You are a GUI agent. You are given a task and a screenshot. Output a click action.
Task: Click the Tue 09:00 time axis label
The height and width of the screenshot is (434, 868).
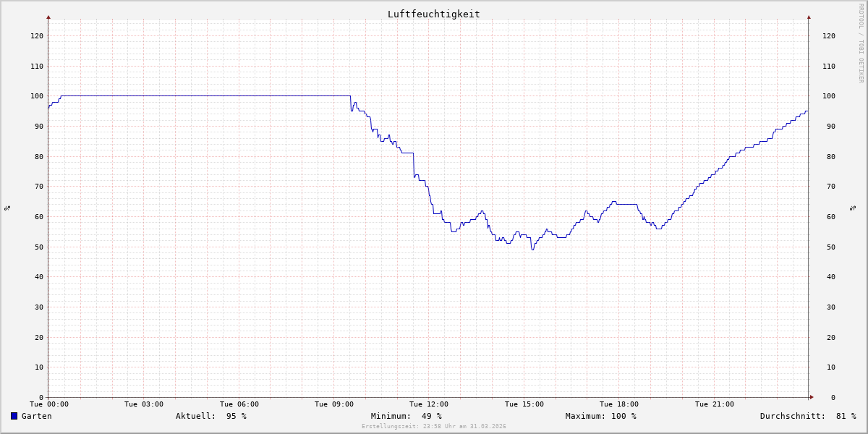pos(334,404)
